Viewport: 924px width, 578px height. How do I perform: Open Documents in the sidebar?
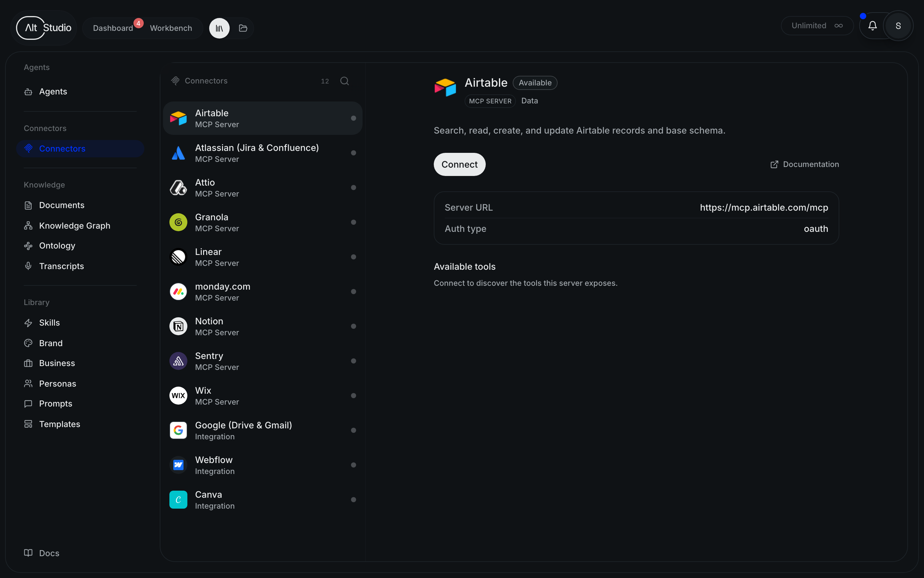80,205
